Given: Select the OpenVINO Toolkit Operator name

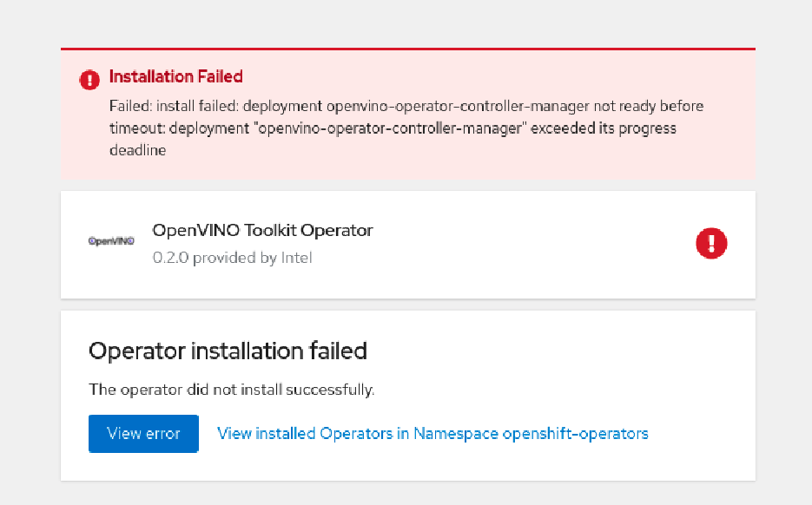Looking at the screenshot, I should pyautogui.click(x=262, y=231).
